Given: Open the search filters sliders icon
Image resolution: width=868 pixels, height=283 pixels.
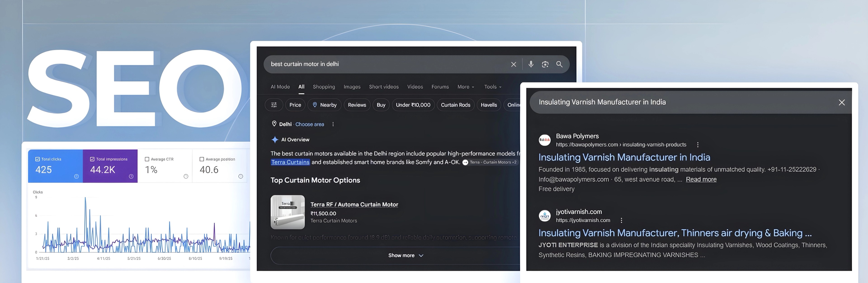Looking at the screenshot, I should [274, 105].
